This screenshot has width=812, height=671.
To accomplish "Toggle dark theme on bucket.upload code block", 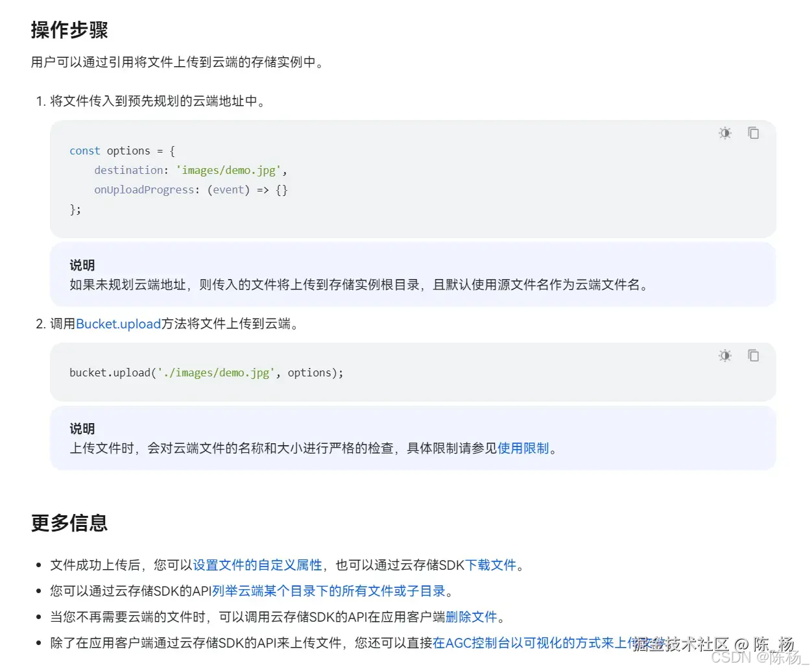I will click(x=725, y=356).
